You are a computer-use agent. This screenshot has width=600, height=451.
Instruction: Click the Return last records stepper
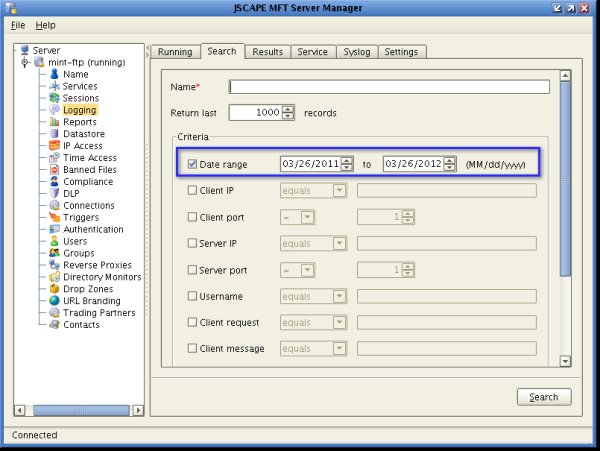click(x=288, y=112)
